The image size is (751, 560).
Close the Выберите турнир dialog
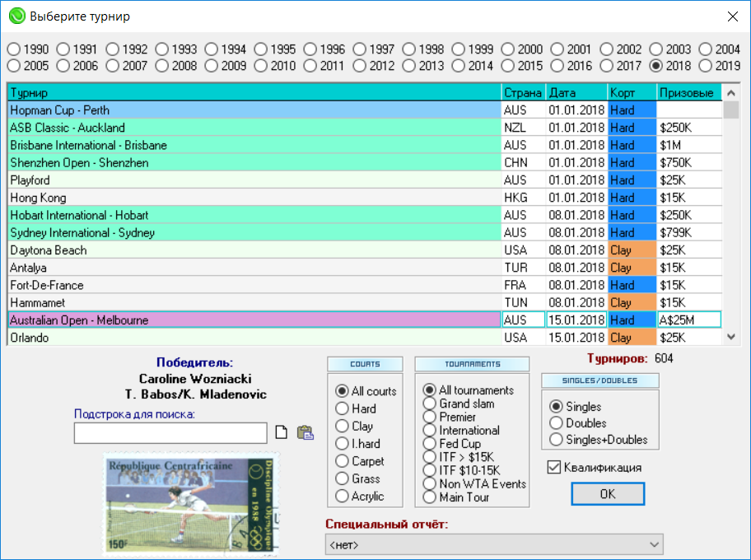tap(732, 16)
